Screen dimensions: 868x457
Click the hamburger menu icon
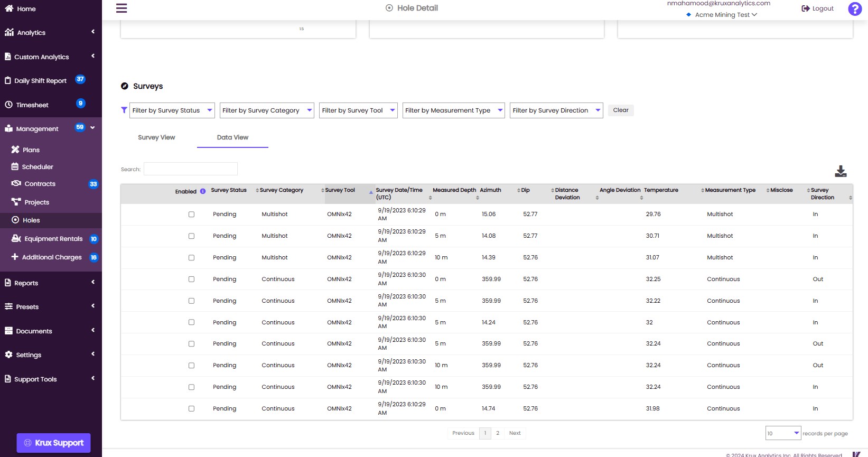tap(122, 8)
